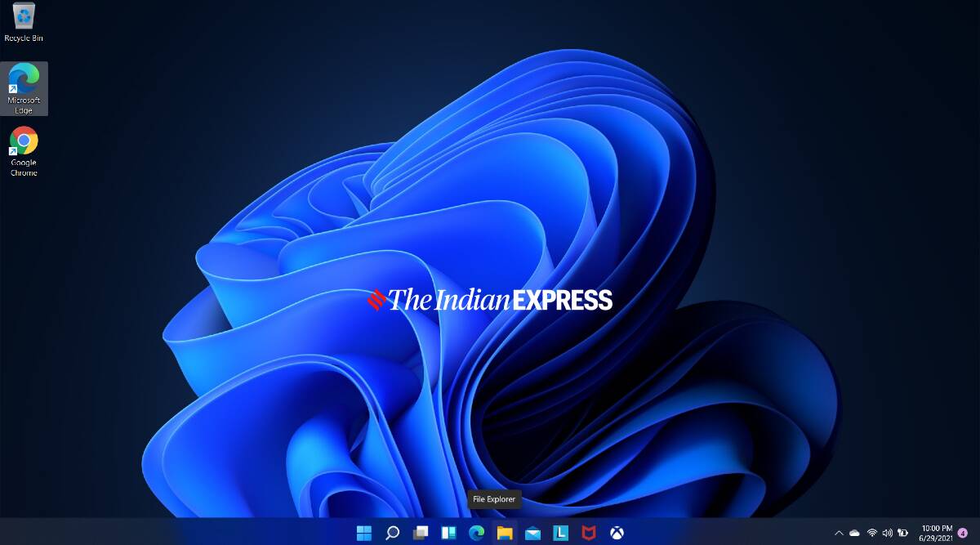Open the Mail app on the taskbar
The width and height of the screenshot is (980, 545).
point(533,533)
